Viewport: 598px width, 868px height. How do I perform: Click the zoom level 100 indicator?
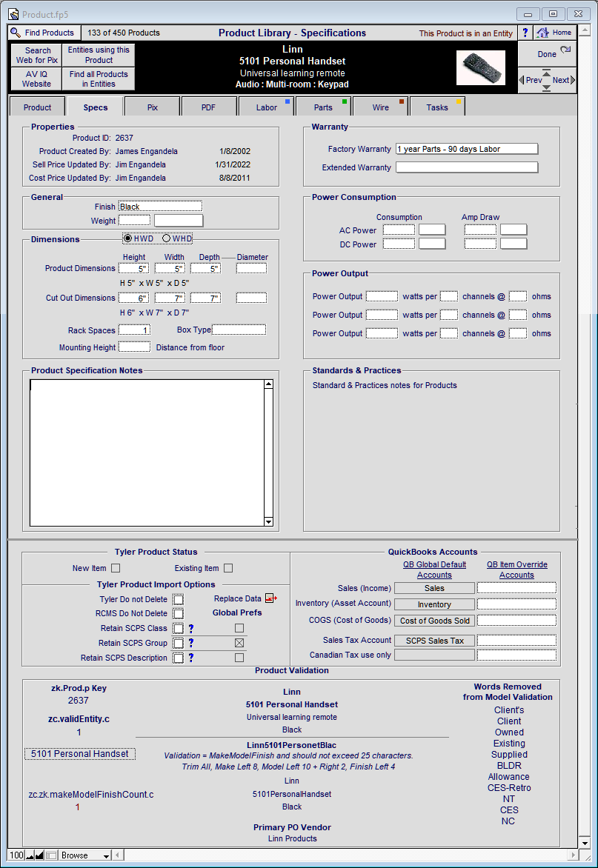[16, 855]
